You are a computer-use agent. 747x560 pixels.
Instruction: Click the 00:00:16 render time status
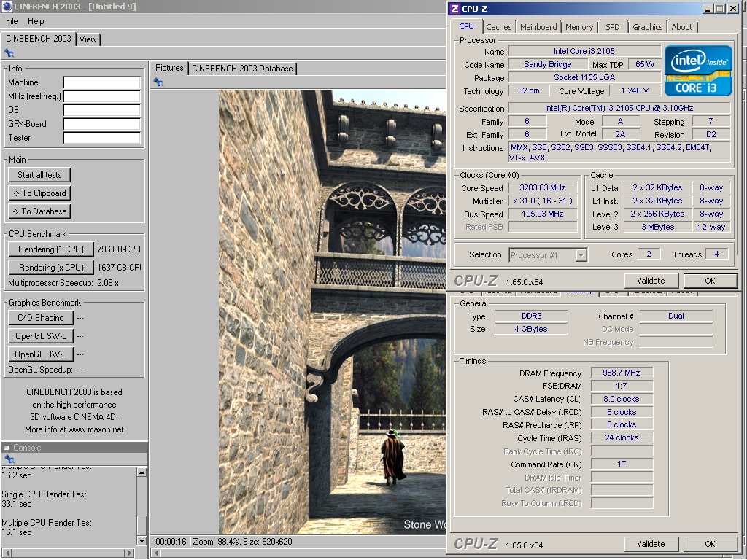click(171, 542)
